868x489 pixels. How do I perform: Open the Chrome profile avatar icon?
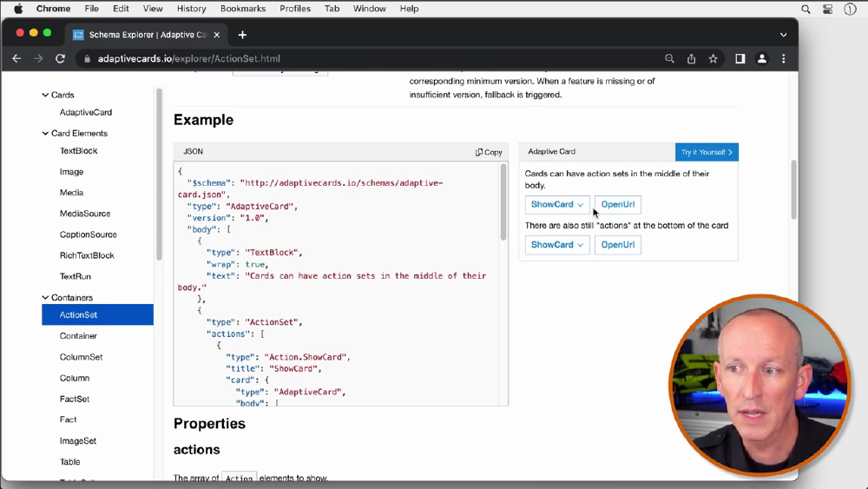762,59
